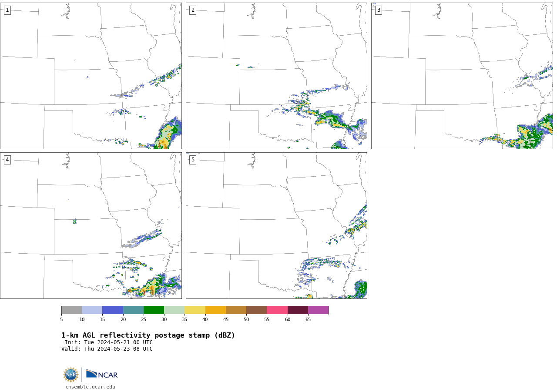Open ensemble member 2 reflectivity panel
The height and width of the screenshot is (392, 557).
click(x=276, y=76)
